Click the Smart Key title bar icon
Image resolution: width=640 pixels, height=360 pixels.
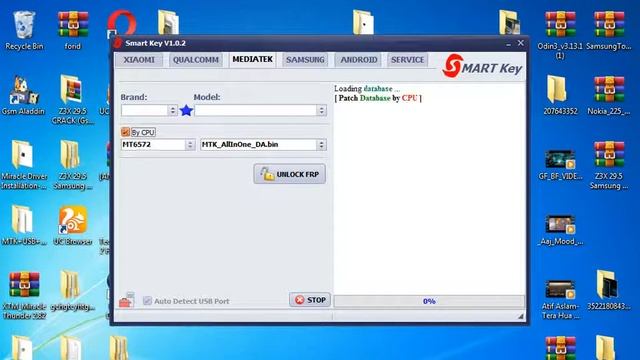point(118,43)
